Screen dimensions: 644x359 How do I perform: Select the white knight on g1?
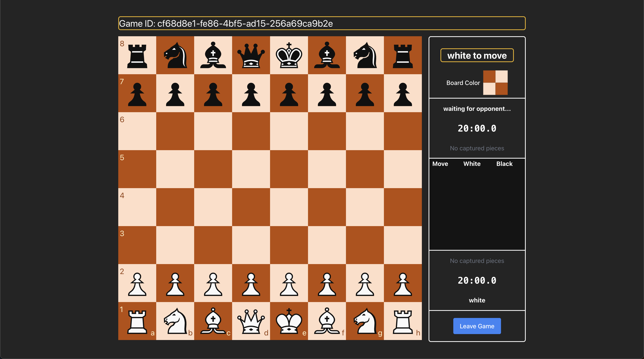tap(365, 321)
